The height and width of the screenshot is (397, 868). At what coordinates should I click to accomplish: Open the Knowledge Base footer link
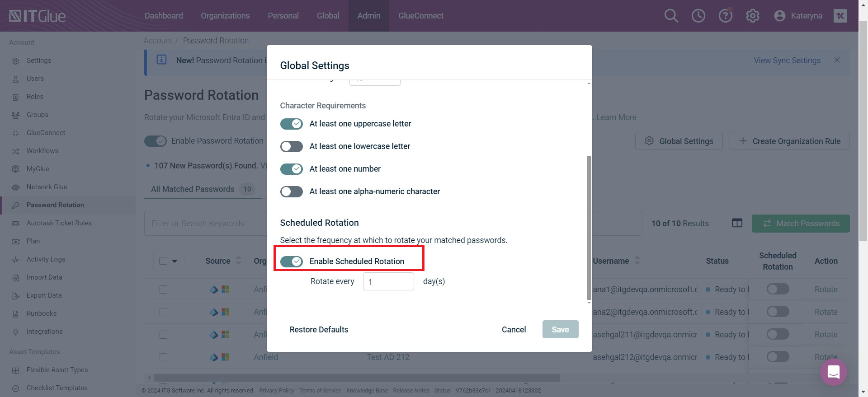(x=367, y=391)
